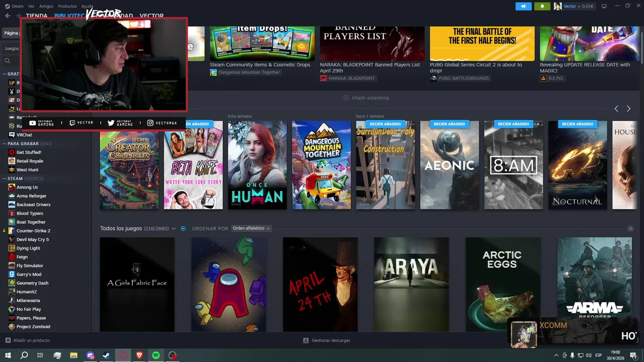Image resolution: width=644 pixels, height=362 pixels.
Task: Toggle the ready-to-play filter circle near Todos los juegos
Action: point(183,228)
